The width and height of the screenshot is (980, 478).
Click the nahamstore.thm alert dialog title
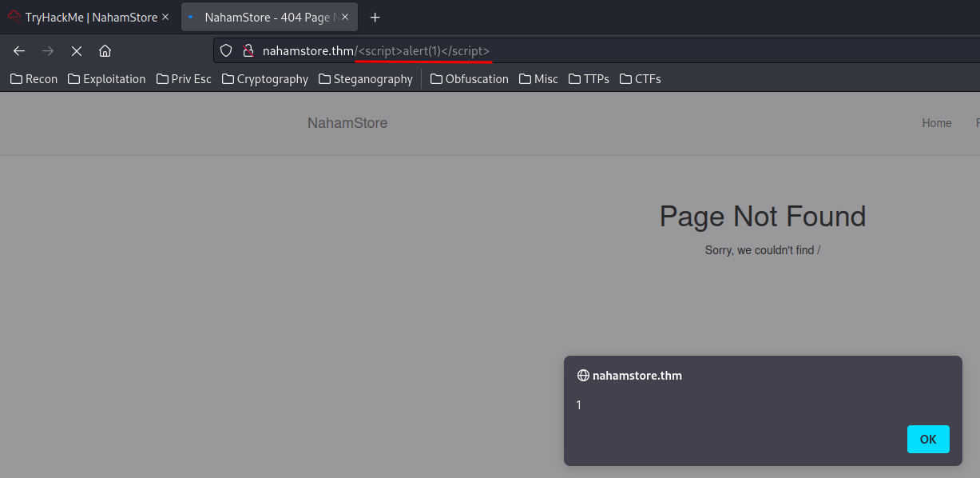click(637, 375)
